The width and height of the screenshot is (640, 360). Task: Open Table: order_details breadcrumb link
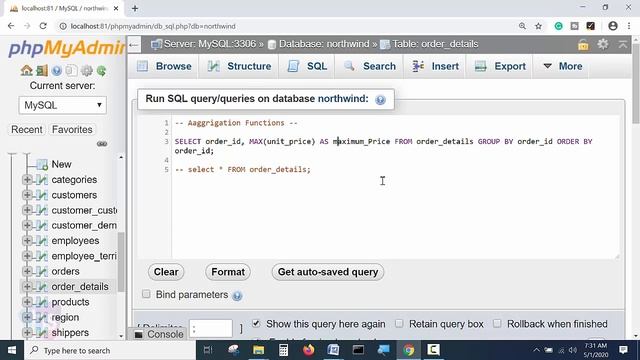pyautogui.click(x=435, y=44)
